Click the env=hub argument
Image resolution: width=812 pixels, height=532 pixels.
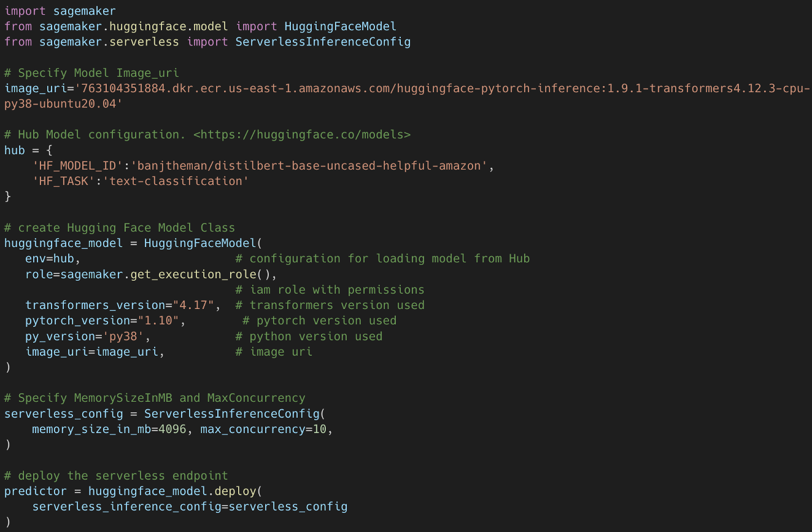[49, 259]
